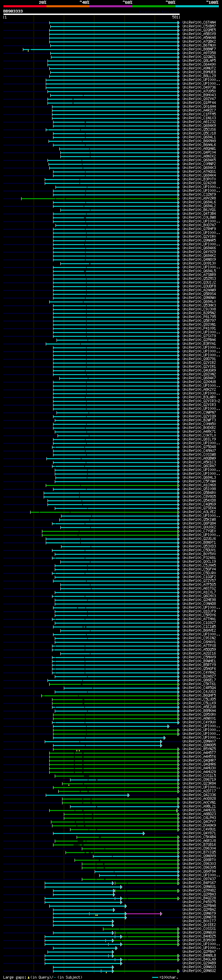The image size is (222, 980).
Task: Open the UniRef100_B6KMA9 hit
Action: 199,141
